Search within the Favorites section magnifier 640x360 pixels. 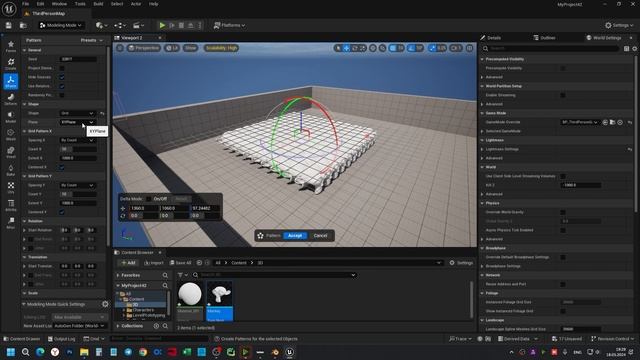tap(165, 276)
